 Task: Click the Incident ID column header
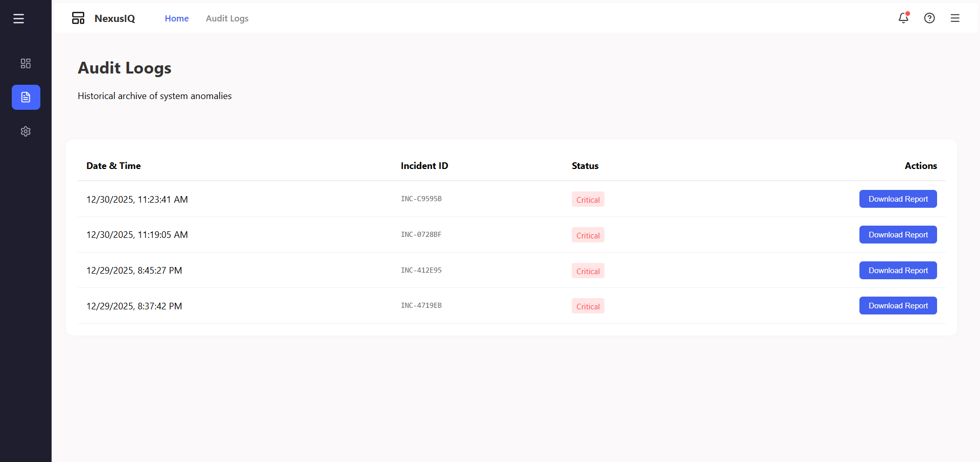[424, 166]
